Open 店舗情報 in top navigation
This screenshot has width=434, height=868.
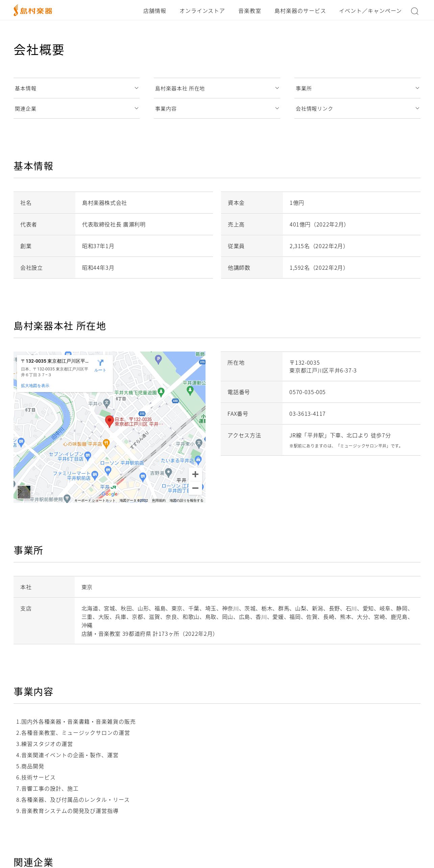(154, 11)
